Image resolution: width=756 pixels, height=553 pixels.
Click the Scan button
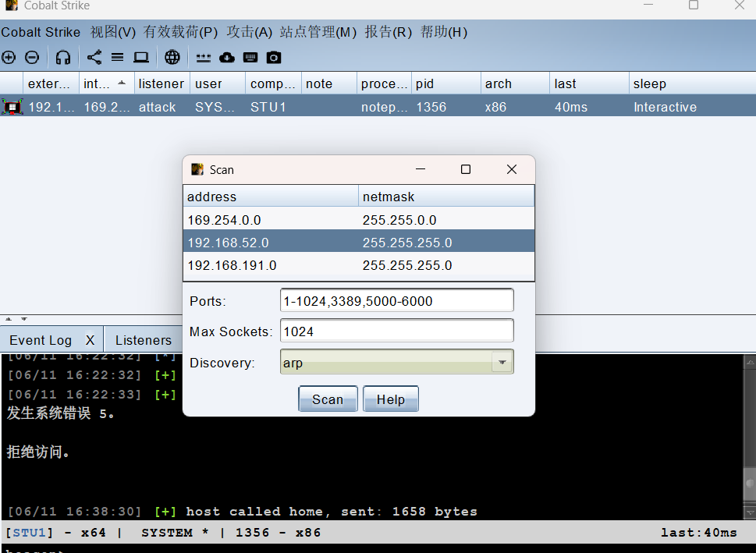pos(328,399)
